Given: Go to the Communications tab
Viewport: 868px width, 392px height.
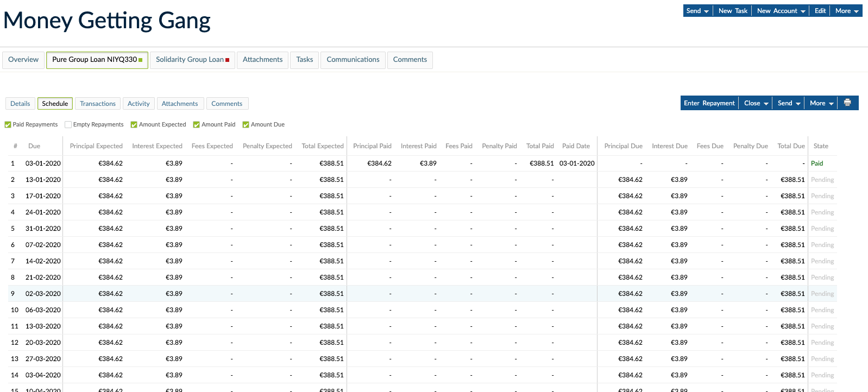Looking at the screenshot, I should [353, 60].
